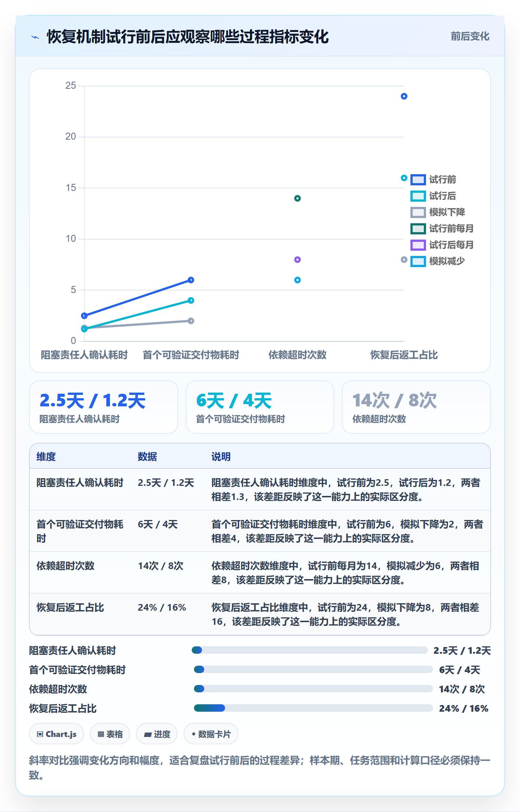
Task: Click the 恢复后返工占比 axis label
Action: coord(404,355)
